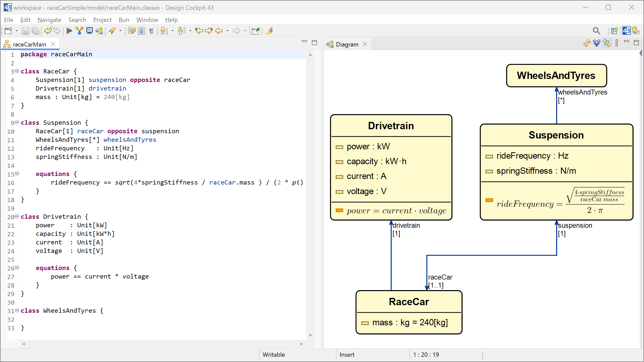Click the orange equation marker beside power equation
Screen dimensions: 644x362
click(x=339, y=210)
